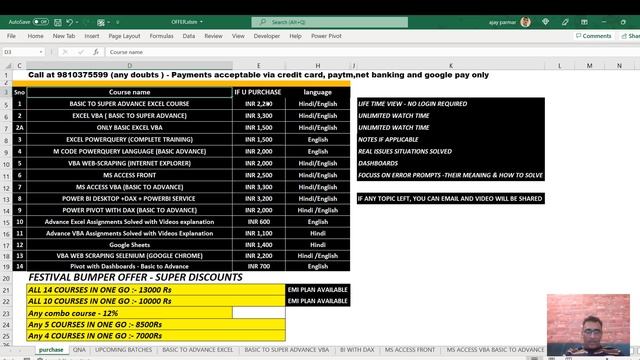Switch to the Home ribbon tab
Viewport: 640px width, 360px height.
[x=36, y=36]
